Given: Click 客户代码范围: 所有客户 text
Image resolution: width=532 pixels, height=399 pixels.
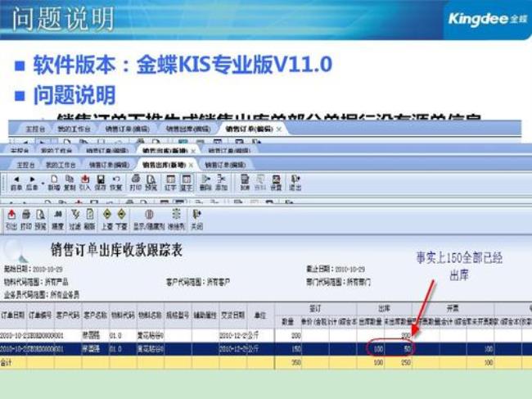Looking at the screenshot, I should coord(198,282).
